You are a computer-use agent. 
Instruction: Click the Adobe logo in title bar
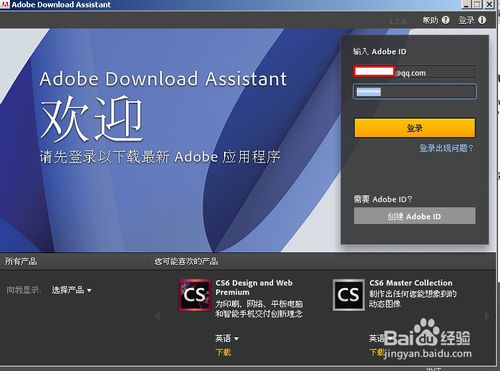click(5, 4)
